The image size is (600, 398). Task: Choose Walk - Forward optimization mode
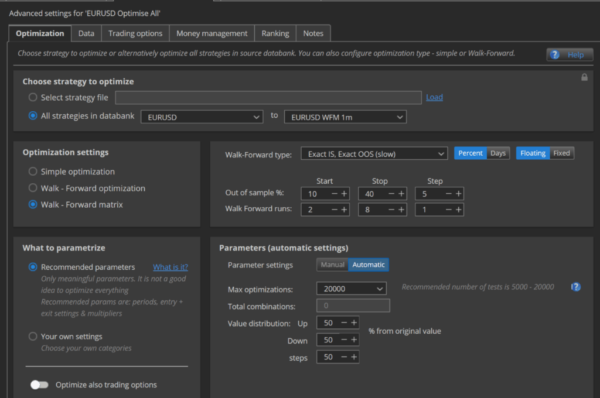click(33, 188)
